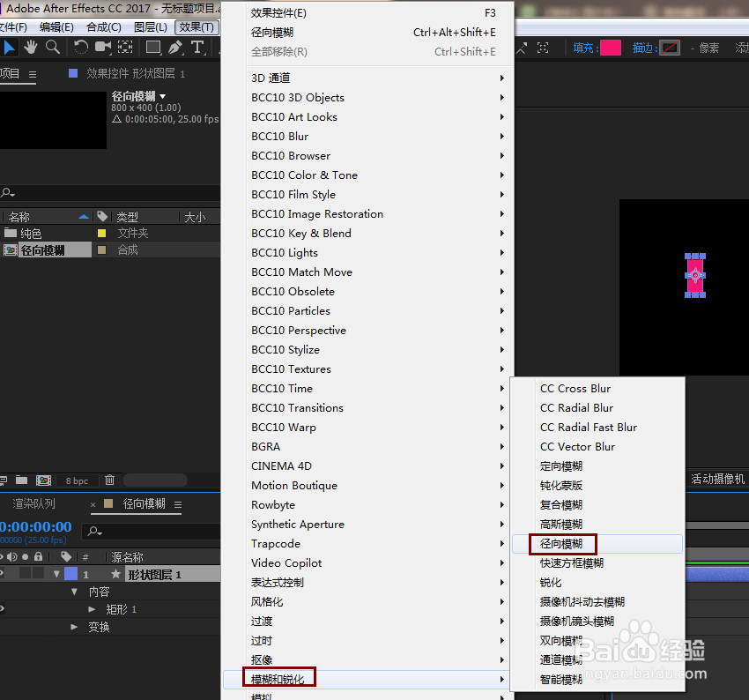Click the new composition icon in Project panel
749x700 pixels.
(x=43, y=480)
